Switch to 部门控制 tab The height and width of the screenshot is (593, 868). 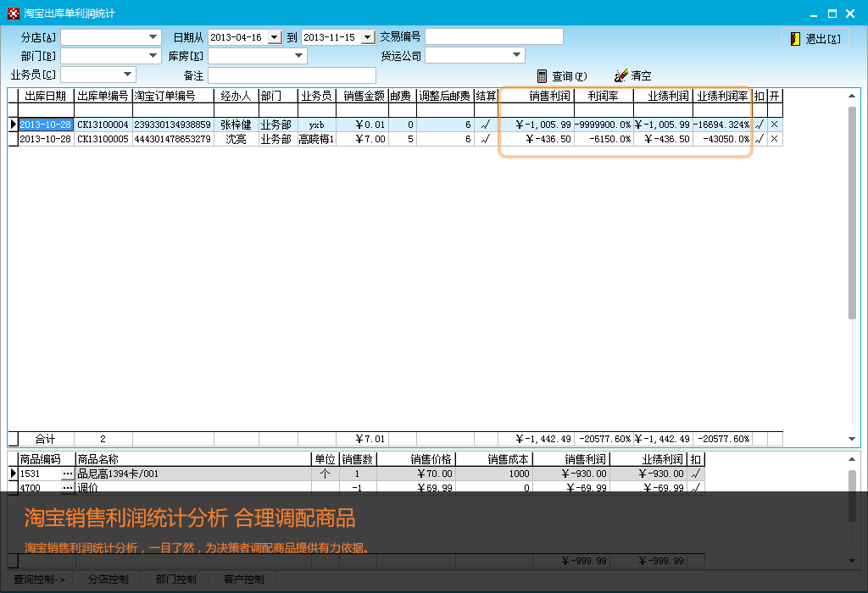pos(176,579)
